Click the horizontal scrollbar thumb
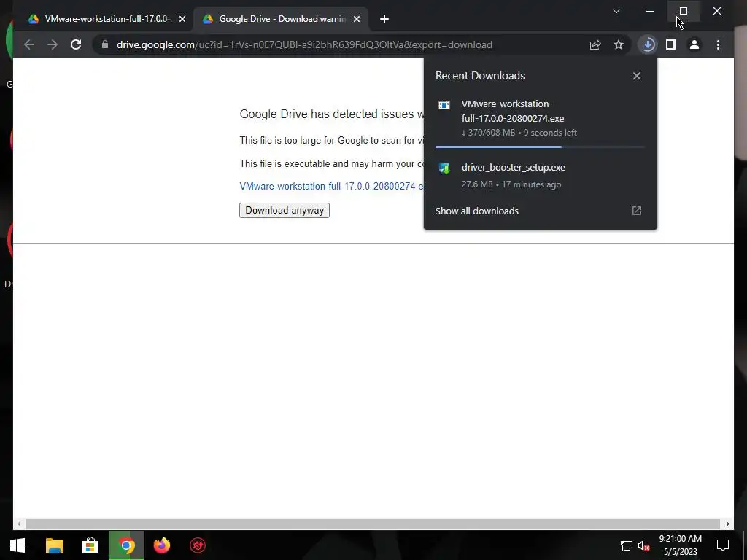The image size is (747, 560). click(373, 524)
